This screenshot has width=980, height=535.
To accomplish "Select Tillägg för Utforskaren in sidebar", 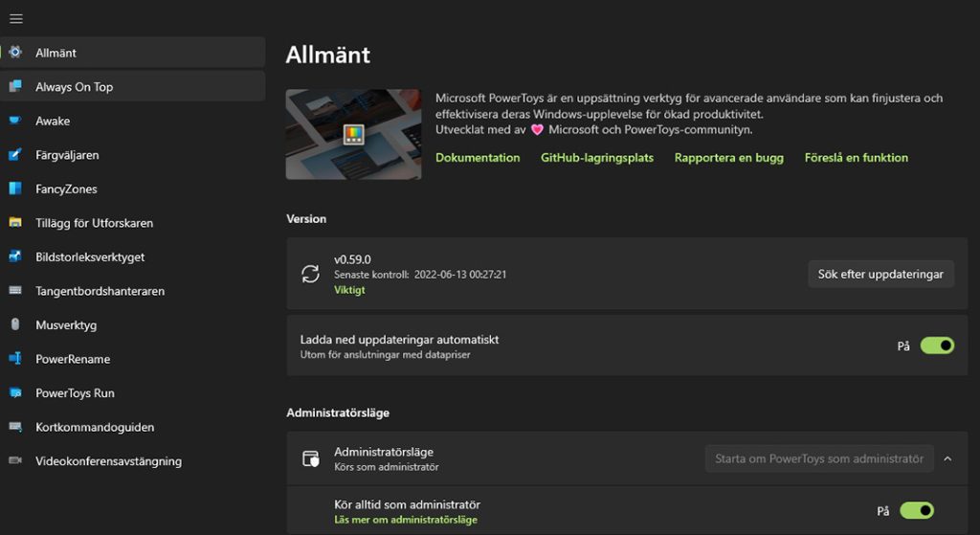I will click(x=94, y=223).
